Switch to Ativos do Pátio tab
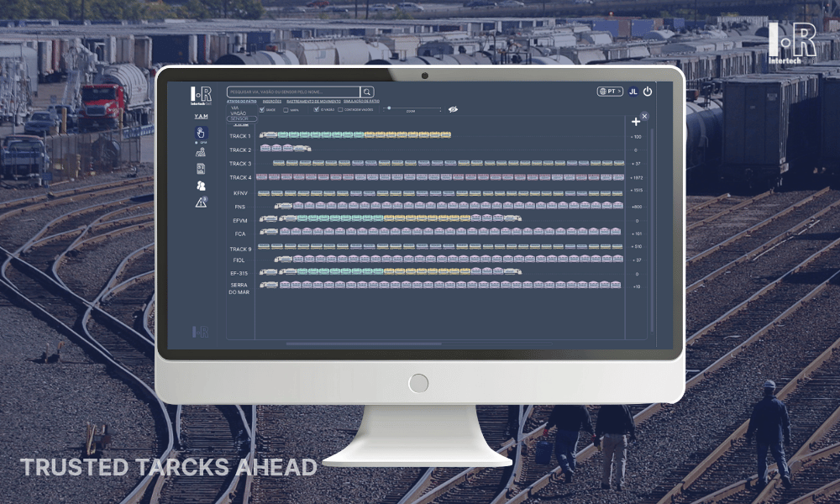The image size is (840, 504). [x=242, y=102]
